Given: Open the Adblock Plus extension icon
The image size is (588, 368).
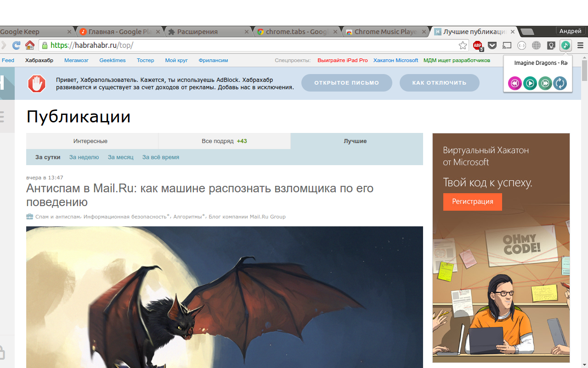Looking at the screenshot, I should coord(478,46).
